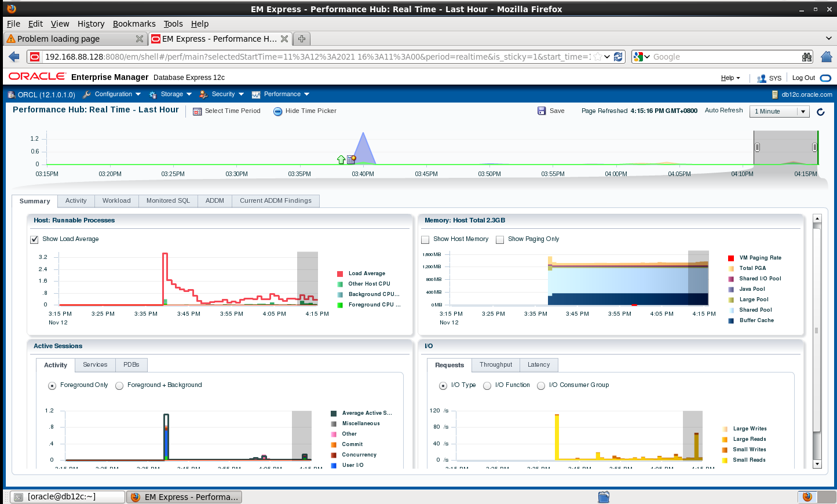Switch to the Throughput tab in I/O
Screen dimensions: 837x504
(496, 365)
